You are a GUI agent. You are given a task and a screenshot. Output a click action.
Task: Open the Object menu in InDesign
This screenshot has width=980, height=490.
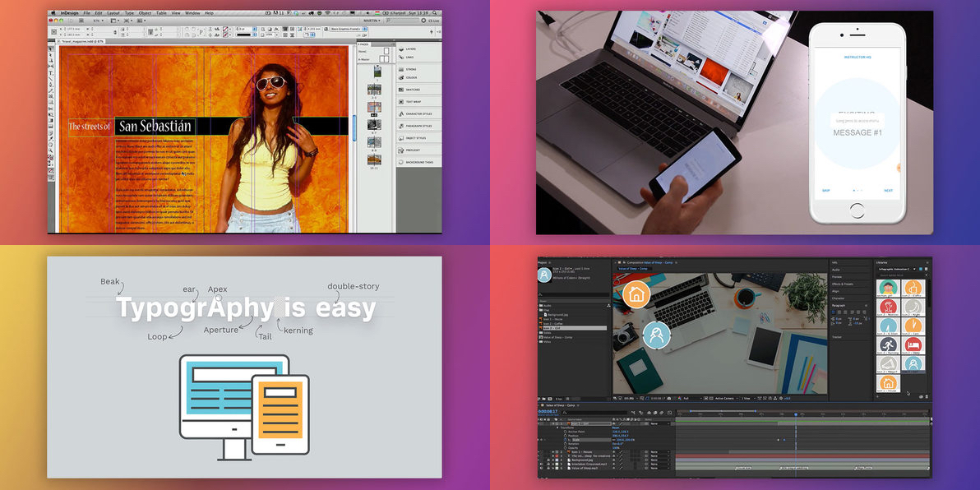point(145,13)
